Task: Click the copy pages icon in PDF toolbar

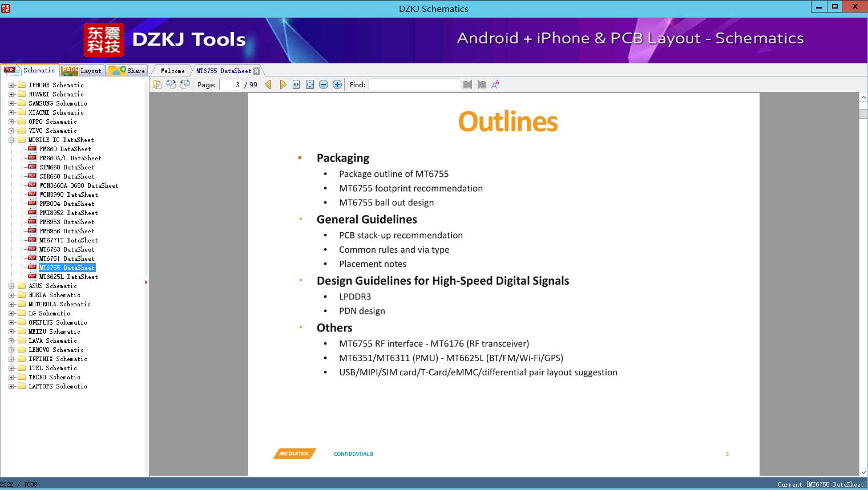Action: pyautogui.click(x=158, y=84)
